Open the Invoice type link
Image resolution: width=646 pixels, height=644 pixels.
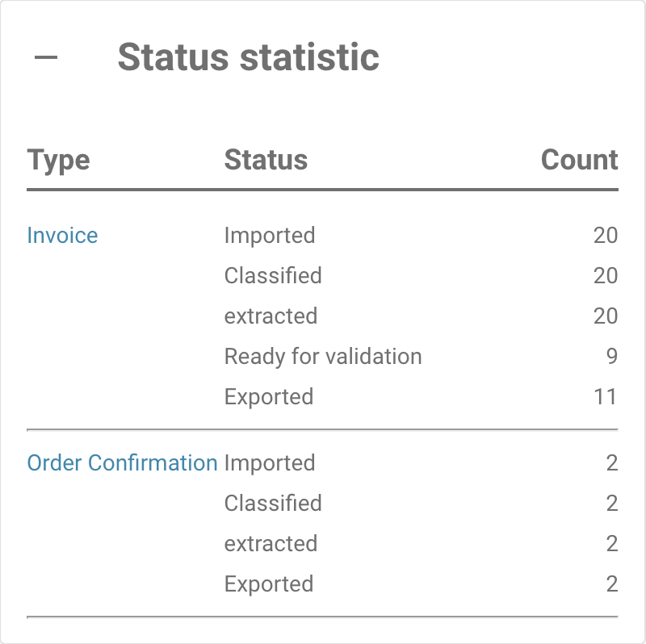pos(62,236)
